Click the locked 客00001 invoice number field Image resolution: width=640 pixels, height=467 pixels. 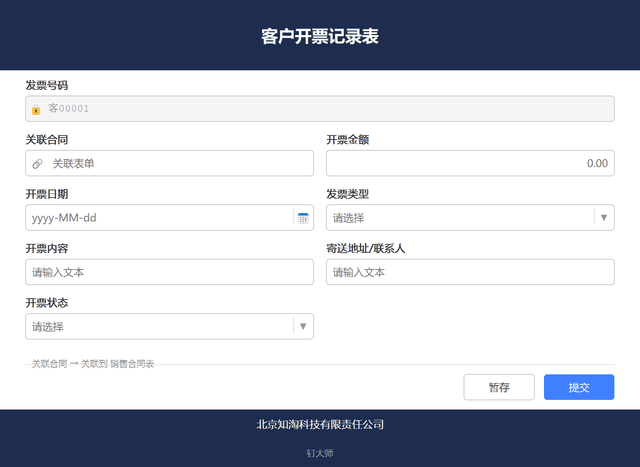[320, 109]
